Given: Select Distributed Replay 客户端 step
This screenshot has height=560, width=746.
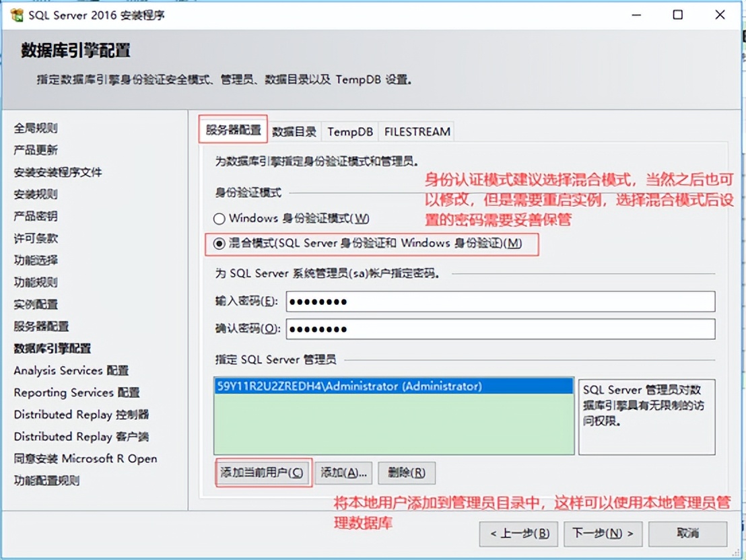Looking at the screenshot, I should 81,437.
